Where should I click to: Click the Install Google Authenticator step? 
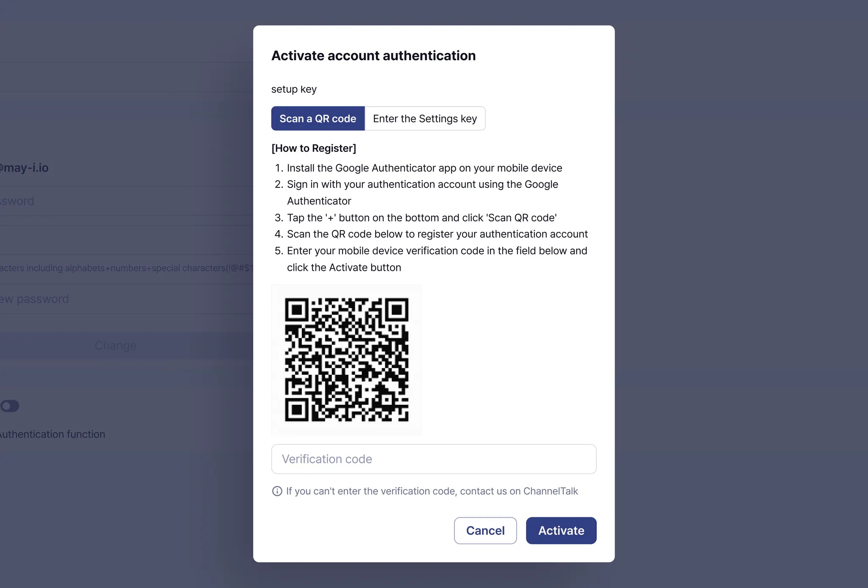[424, 168]
